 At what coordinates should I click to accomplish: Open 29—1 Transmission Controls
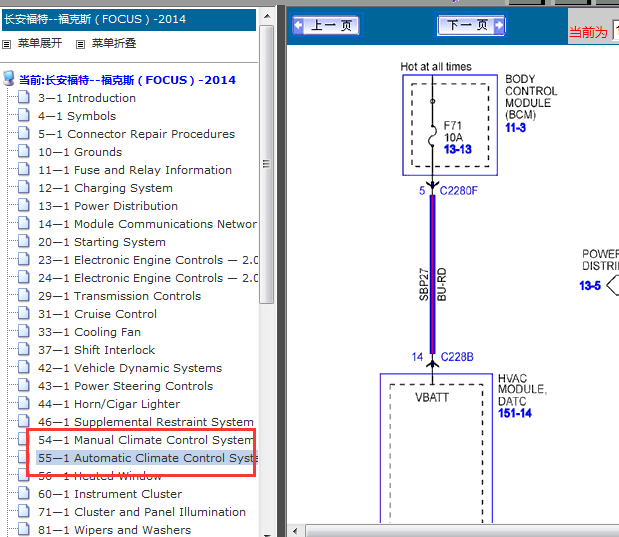coord(120,296)
